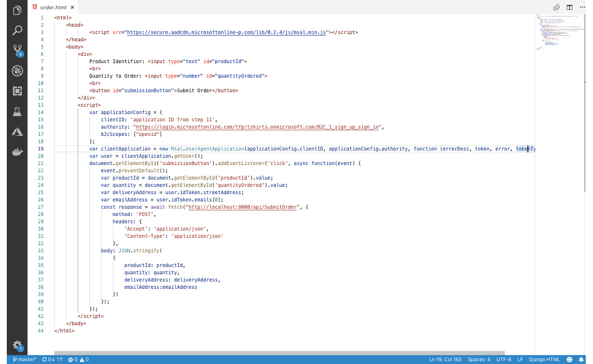Screen dimensions: 593x364
Task: Open the Test beaker view
Action: click(17, 111)
